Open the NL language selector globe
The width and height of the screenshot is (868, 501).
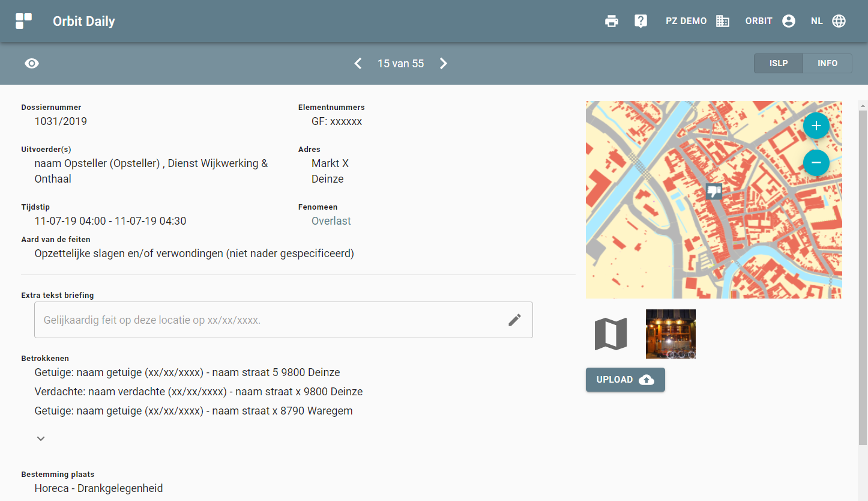click(x=839, y=21)
